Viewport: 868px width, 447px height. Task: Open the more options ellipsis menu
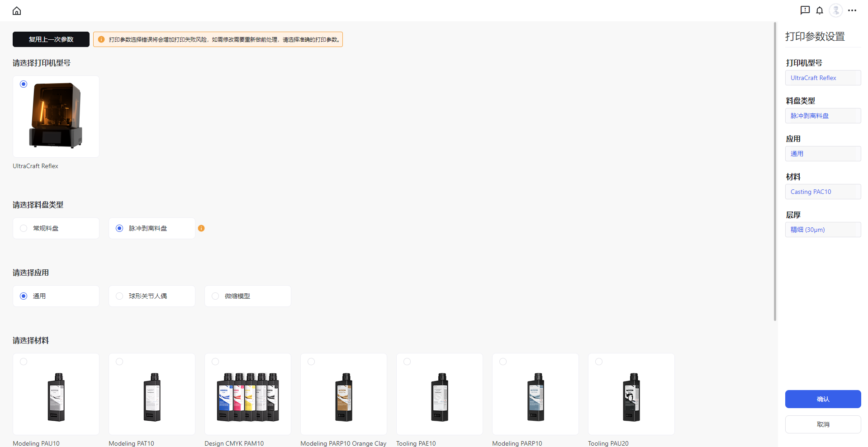[x=852, y=10]
